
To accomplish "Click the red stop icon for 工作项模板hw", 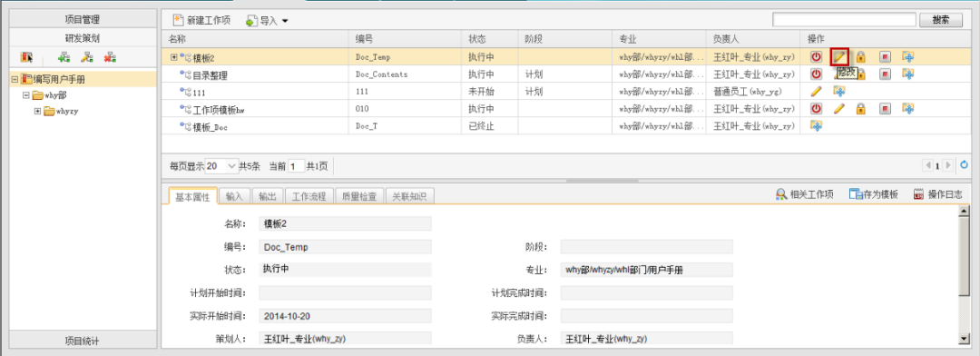I will tap(885, 108).
